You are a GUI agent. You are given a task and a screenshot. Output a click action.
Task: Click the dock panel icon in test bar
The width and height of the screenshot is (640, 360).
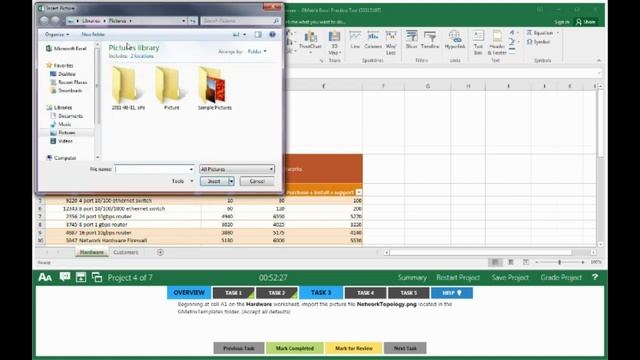(81, 277)
